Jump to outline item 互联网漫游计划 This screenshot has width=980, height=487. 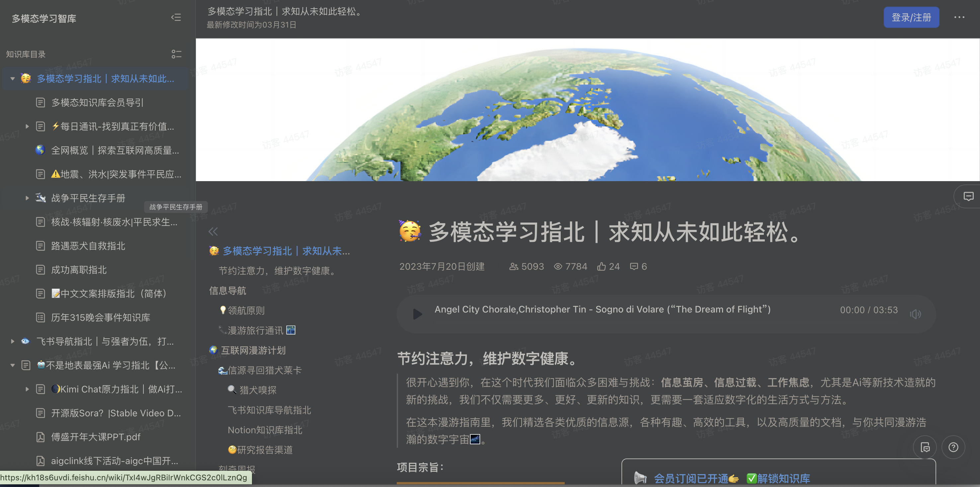[248, 351]
